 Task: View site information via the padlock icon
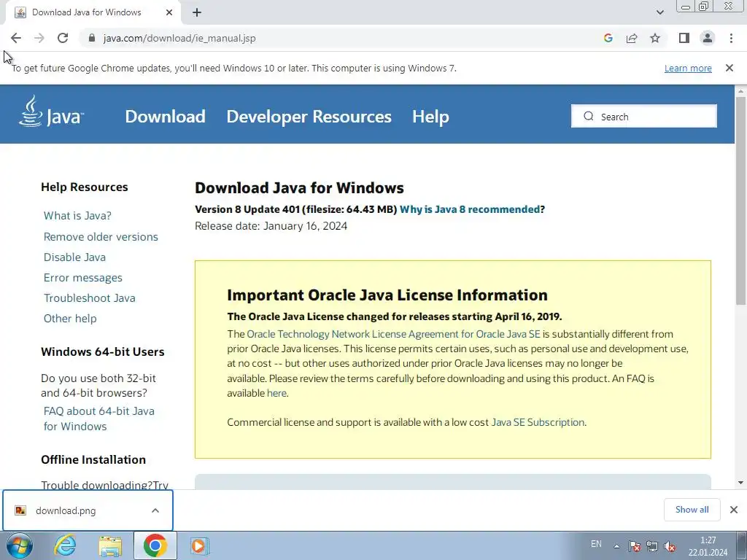[92, 38]
